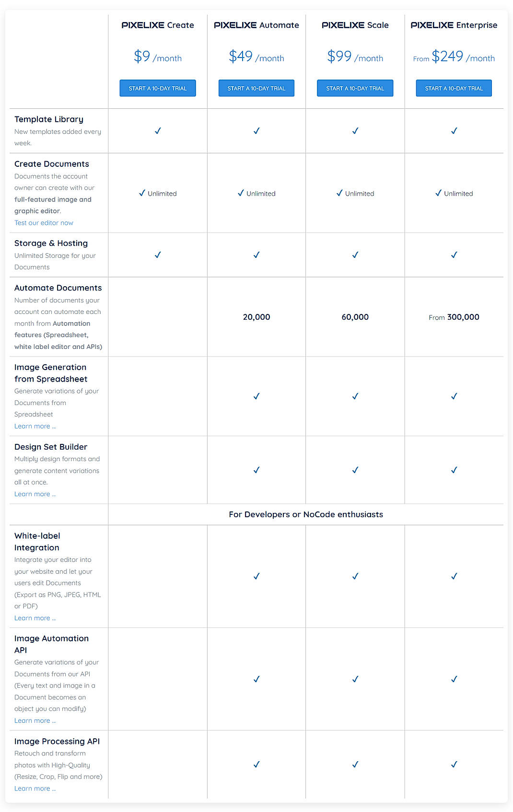Image resolution: width=513 pixels, height=812 pixels.
Task: Open Learn more under Design Set Builder
Action: pyautogui.click(x=35, y=494)
